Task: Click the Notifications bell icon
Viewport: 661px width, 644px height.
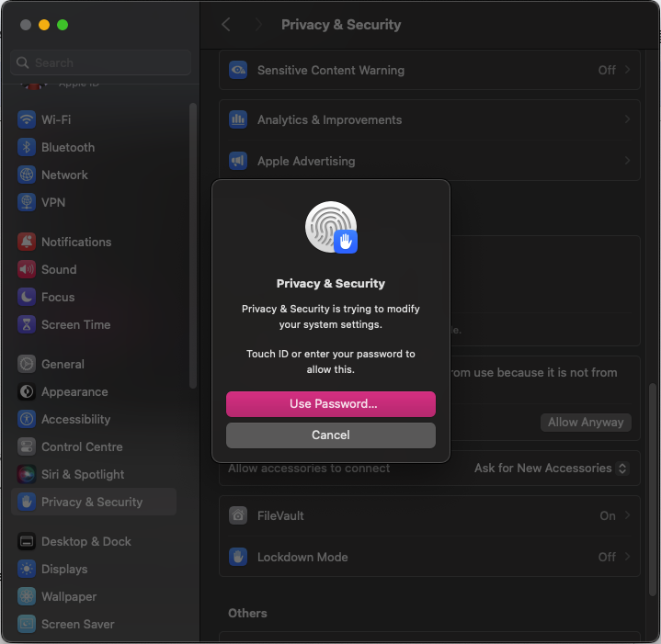Action: click(27, 242)
